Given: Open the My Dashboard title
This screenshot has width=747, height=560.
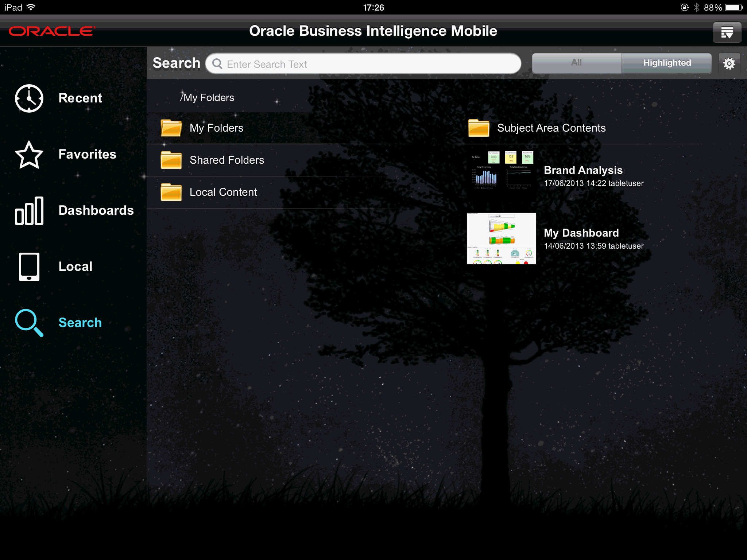Looking at the screenshot, I should click(x=581, y=233).
